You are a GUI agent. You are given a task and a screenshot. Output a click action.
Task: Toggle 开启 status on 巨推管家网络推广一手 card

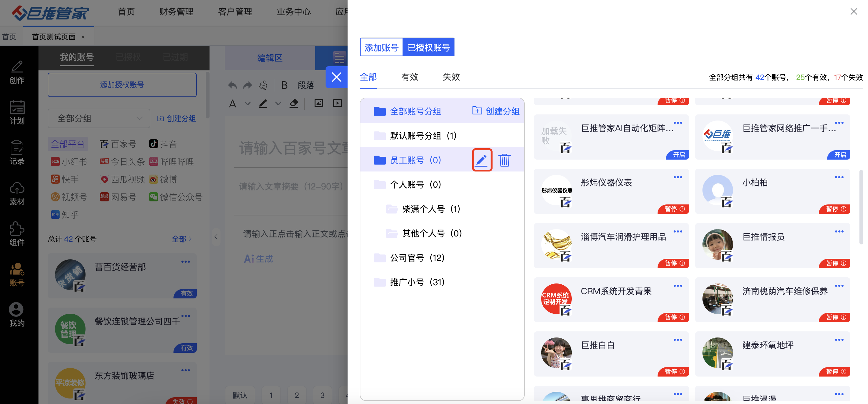(x=839, y=154)
